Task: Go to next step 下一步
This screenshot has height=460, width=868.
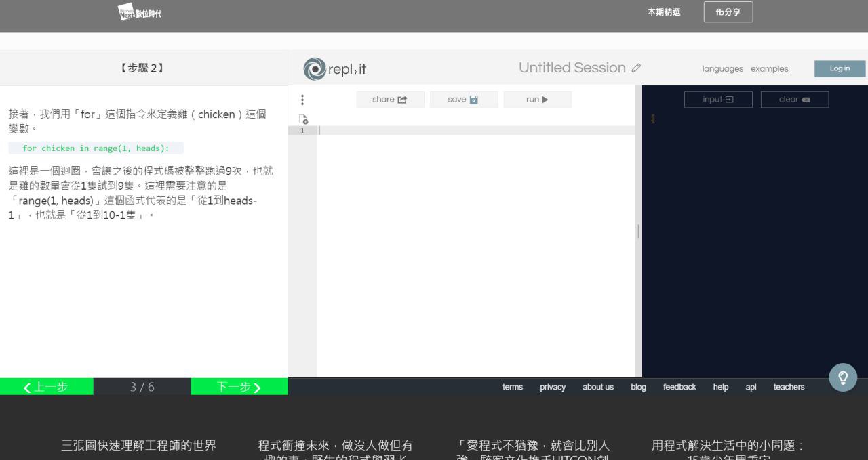Action: [x=239, y=387]
